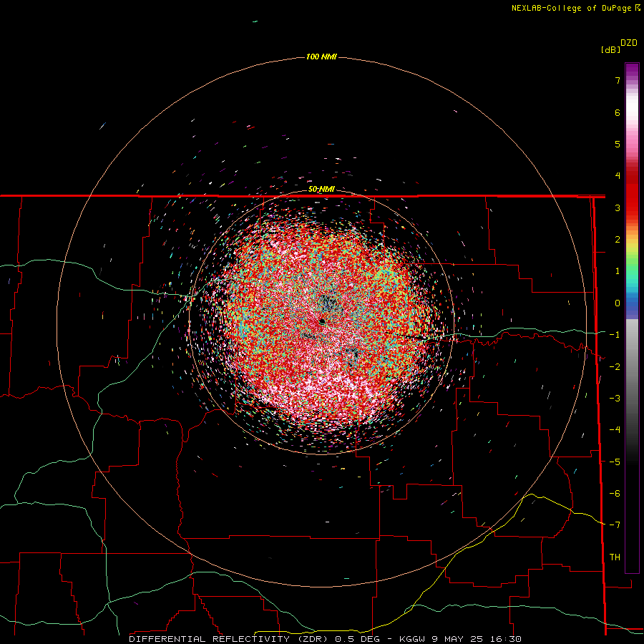Click the 0 dB value on the color scale
The width and height of the screenshot is (644, 644).
[618, 303]
